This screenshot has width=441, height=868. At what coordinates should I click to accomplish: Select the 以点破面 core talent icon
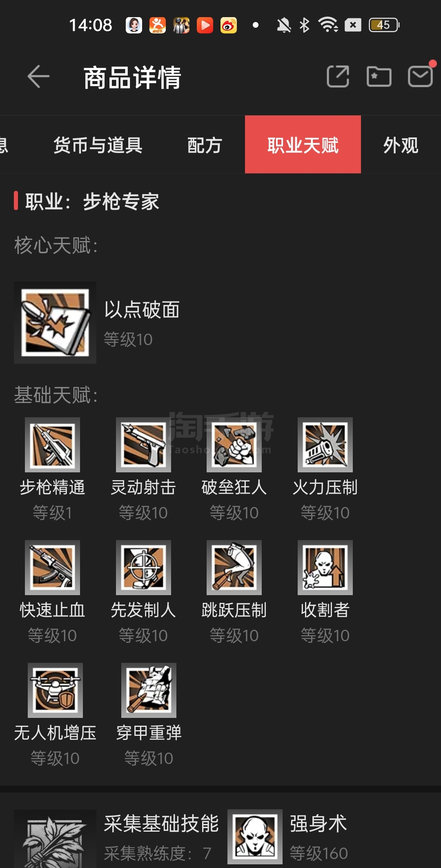coord(55,323)
